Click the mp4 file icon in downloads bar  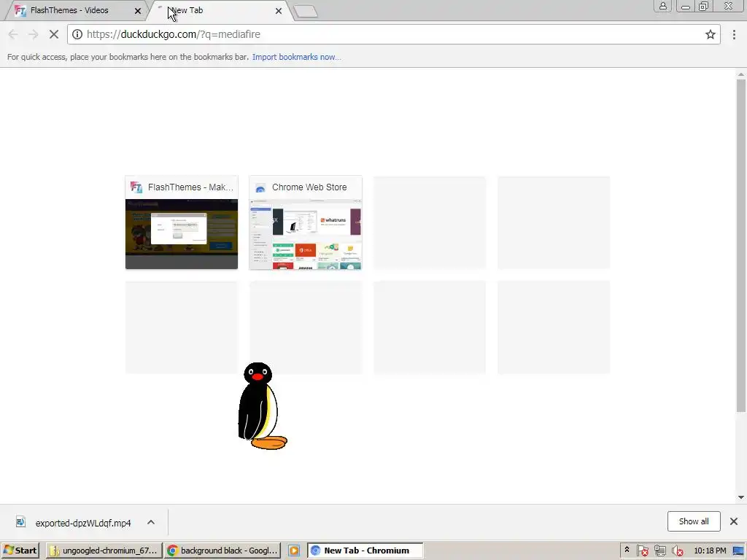click(20, 522)
